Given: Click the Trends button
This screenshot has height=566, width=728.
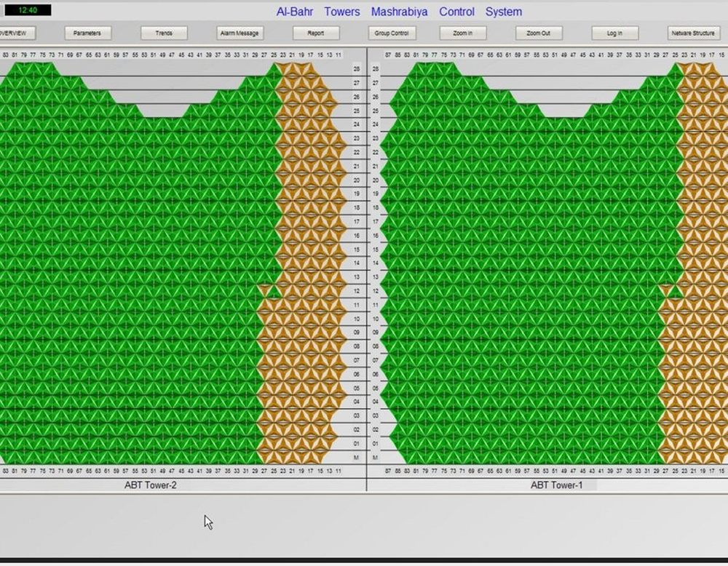Looking at the screenshot, I should coord(164,33).
